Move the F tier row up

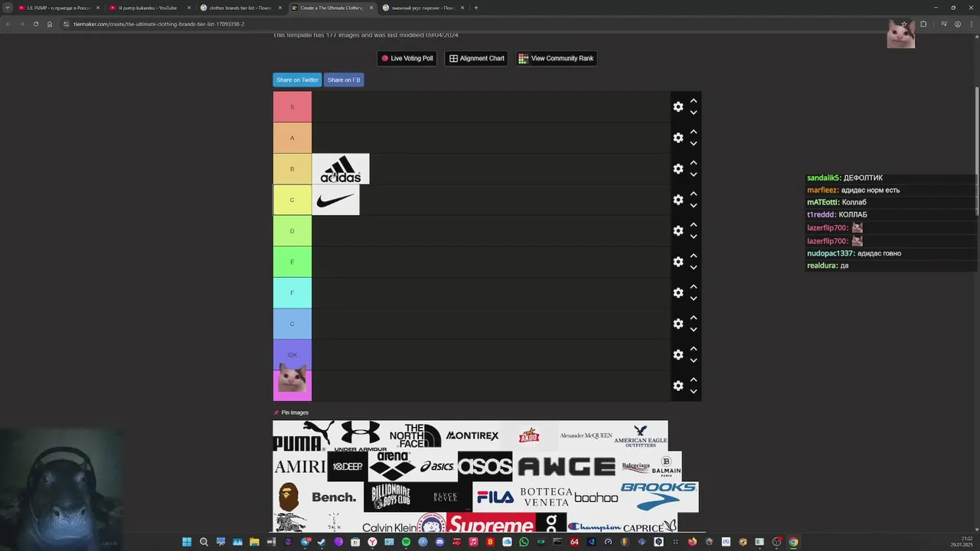694,286
